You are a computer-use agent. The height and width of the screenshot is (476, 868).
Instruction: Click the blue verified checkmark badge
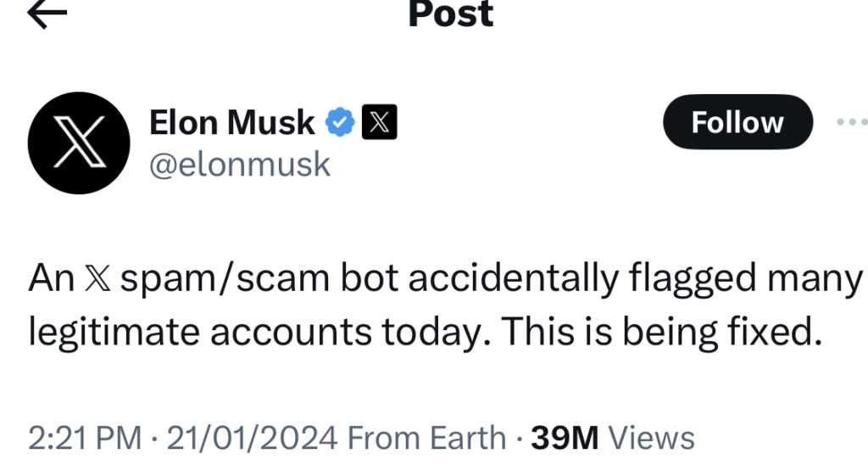[341, 124]
